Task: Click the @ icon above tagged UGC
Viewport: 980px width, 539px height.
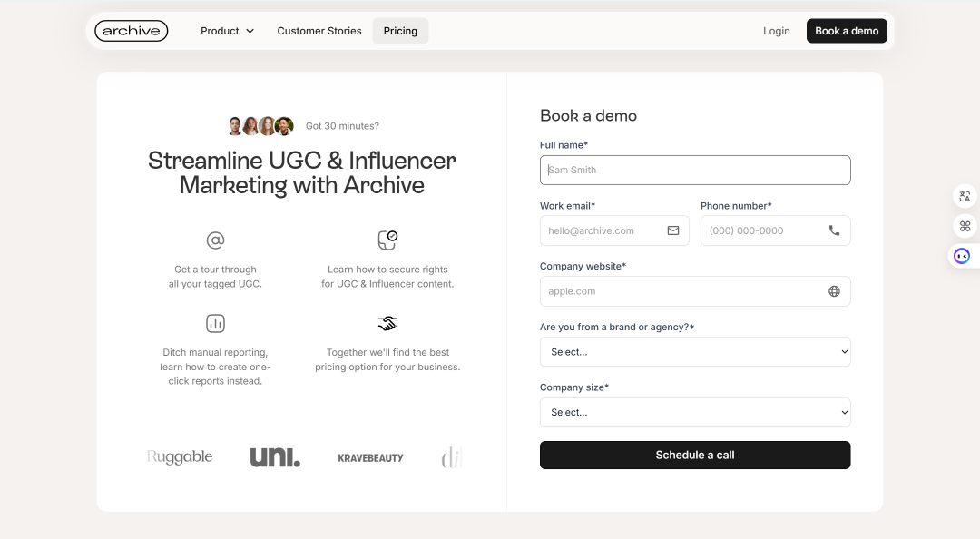Action: [x=216, y=240]
